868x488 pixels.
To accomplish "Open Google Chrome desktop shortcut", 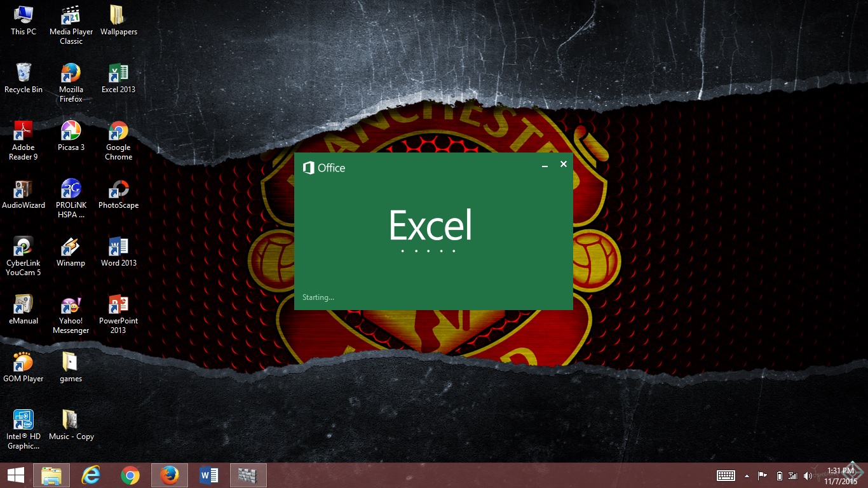I will click(118, 131).
